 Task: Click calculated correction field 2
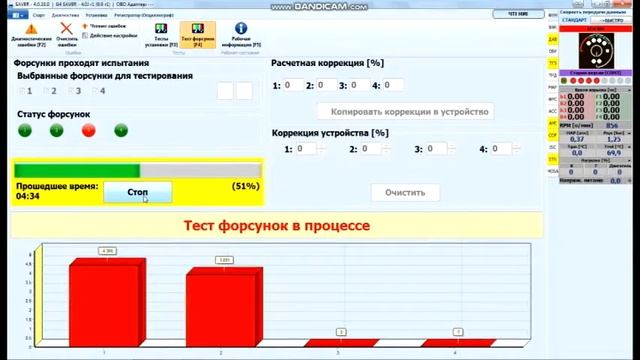click(327, 85)
